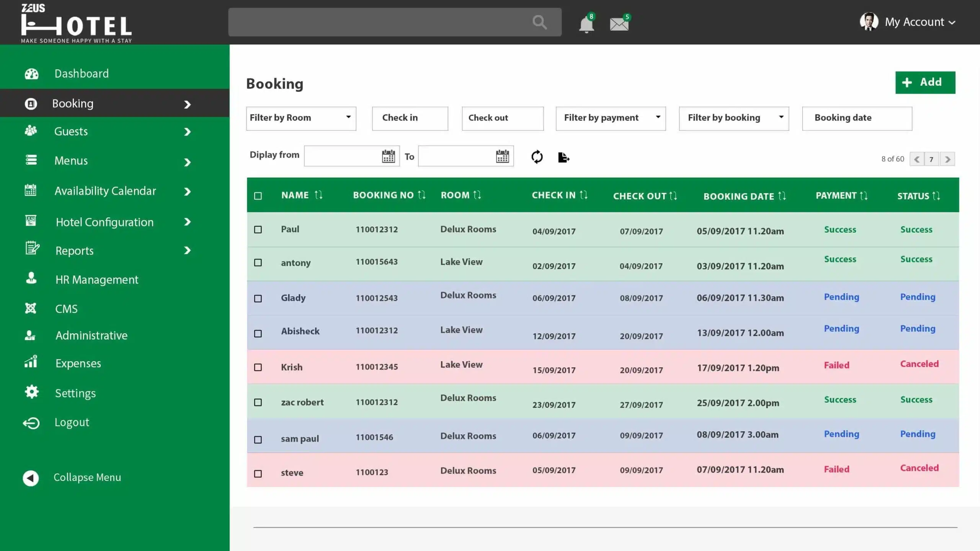Open the Reports sidebar menu
Viewport: 980px width, 551px height.
click(74, 251)
